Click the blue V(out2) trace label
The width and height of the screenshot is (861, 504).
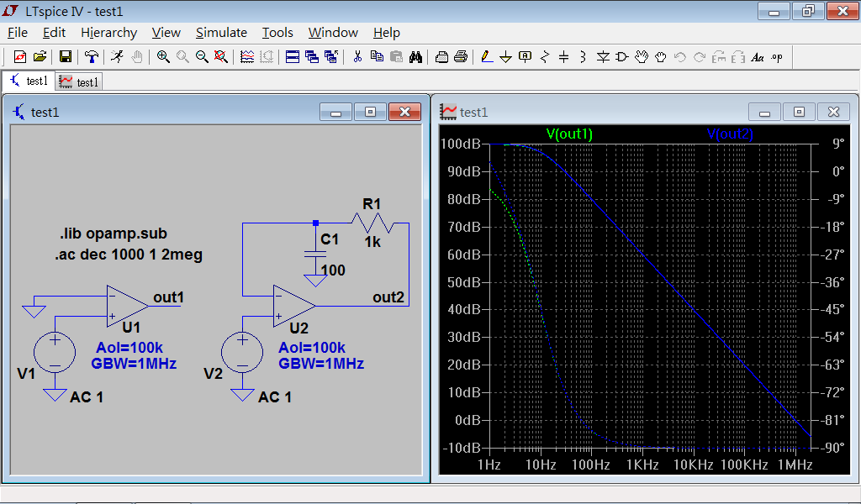(x=730, y=134)
